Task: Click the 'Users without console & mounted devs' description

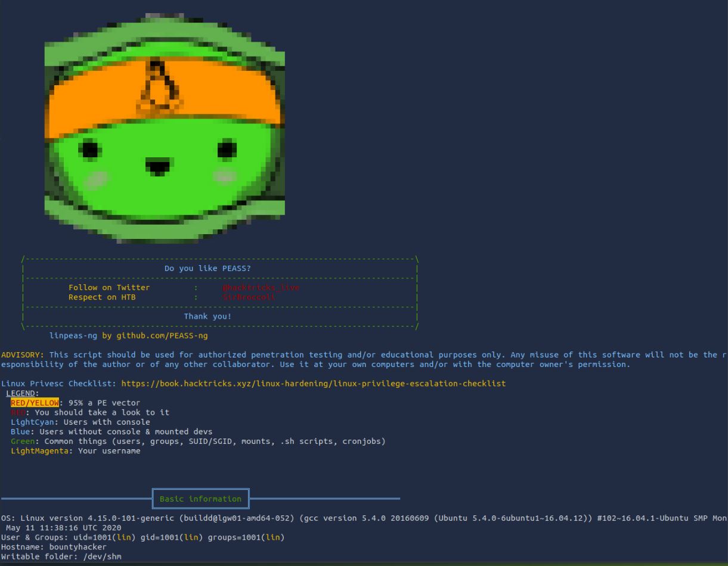Action: coord(126,431)
